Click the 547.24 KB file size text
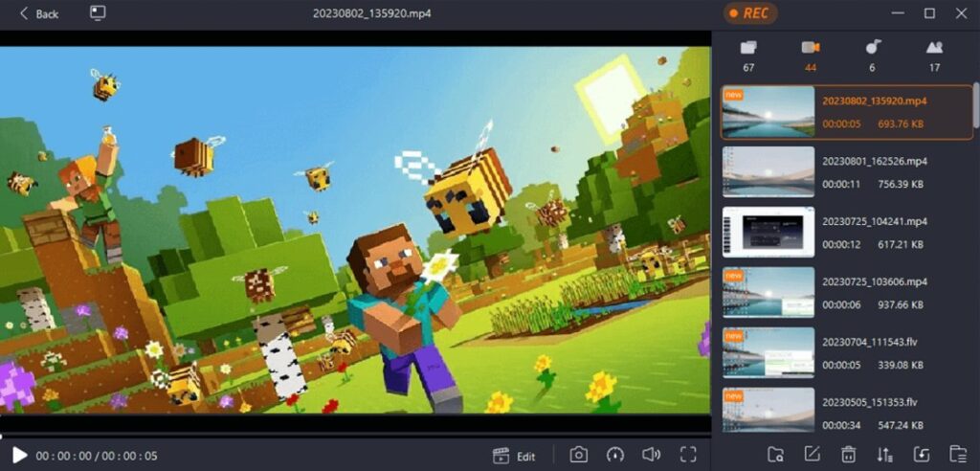 point(901,425)
